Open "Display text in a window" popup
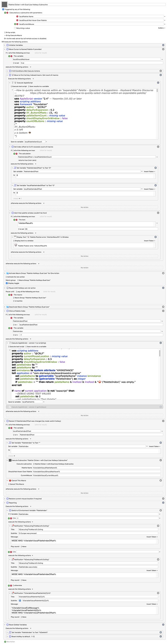167x644 pixels. click(x=23, y=240)
